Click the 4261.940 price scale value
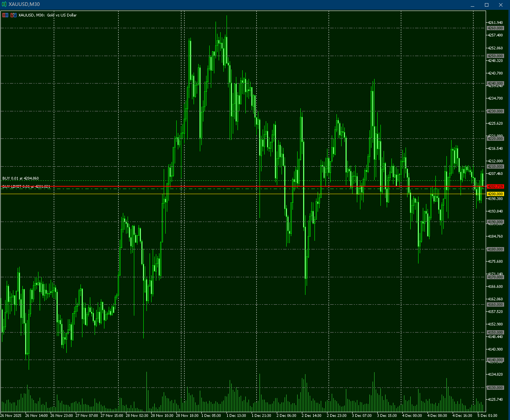The width and height of the screenshot is (510, 420). [x=495, y=23]
